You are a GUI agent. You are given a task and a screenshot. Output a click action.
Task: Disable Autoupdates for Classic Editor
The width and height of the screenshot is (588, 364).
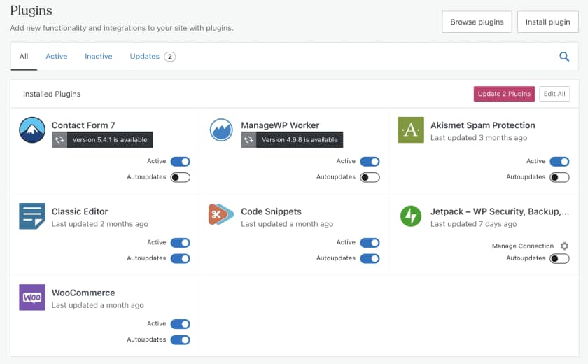coord(181,258)
